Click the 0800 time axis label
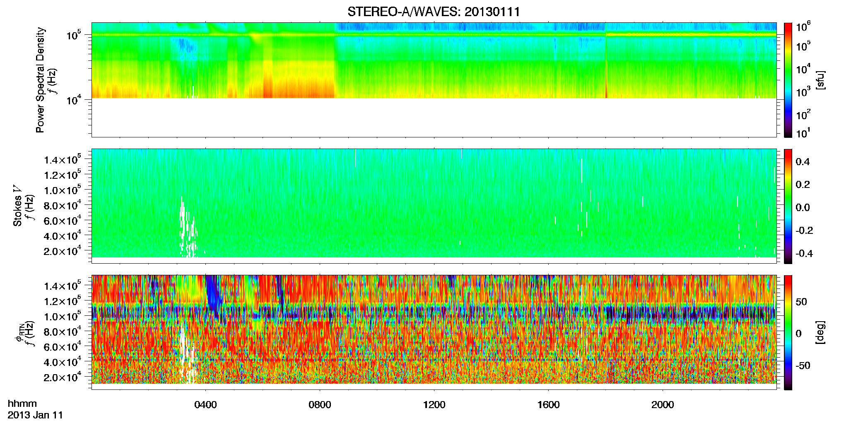 (320, 405)
